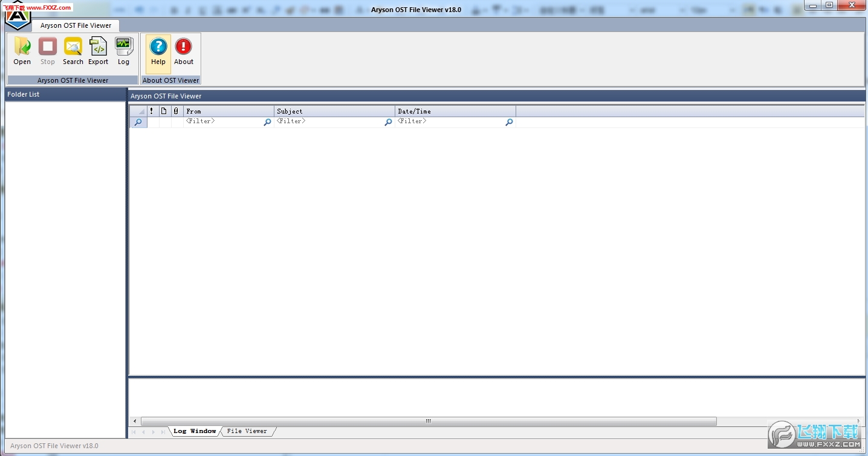The height and width of the screenshot is (456, 868).
Task: Click the Date/Time filter search icon
Action: [x=509, y=122]
